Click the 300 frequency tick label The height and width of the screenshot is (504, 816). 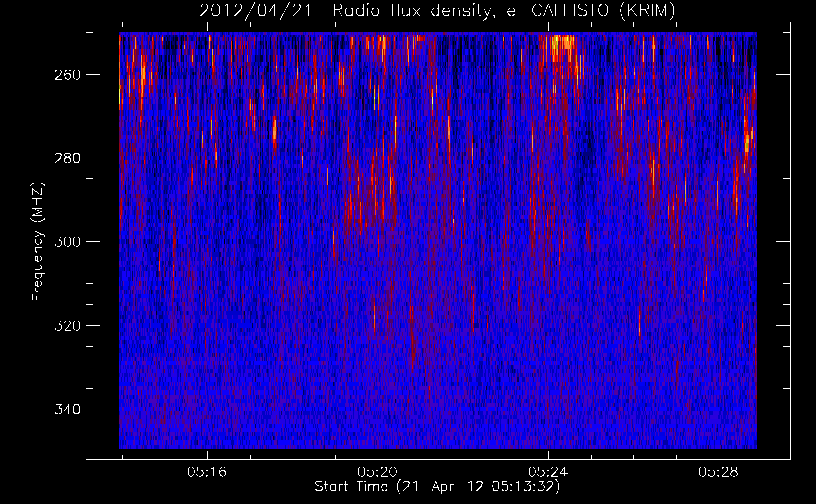[x=67, y=242]
